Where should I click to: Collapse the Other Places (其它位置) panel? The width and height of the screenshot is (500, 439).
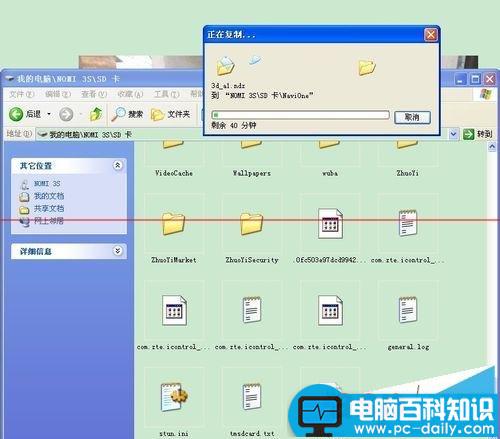(x=117, y=165)
